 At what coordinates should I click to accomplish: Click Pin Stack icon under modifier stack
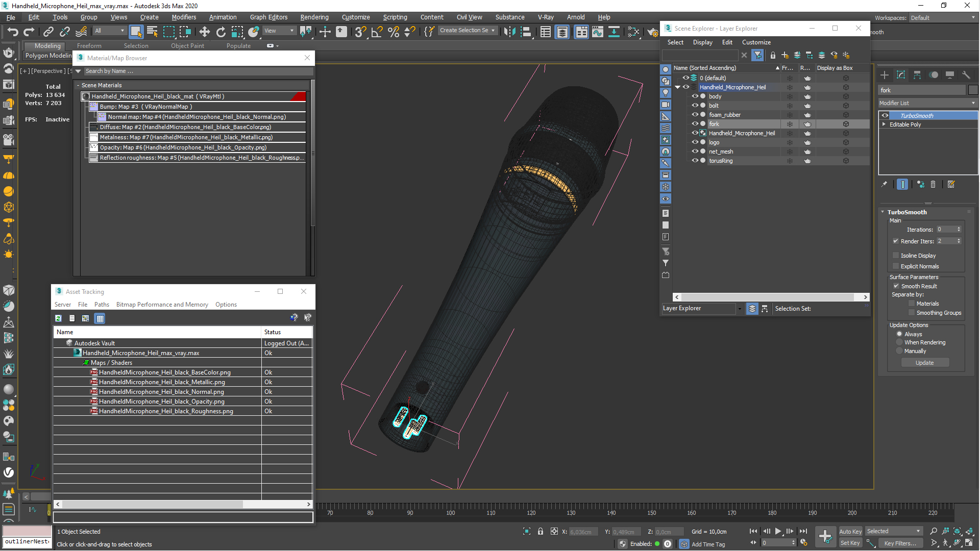(885, 185)
